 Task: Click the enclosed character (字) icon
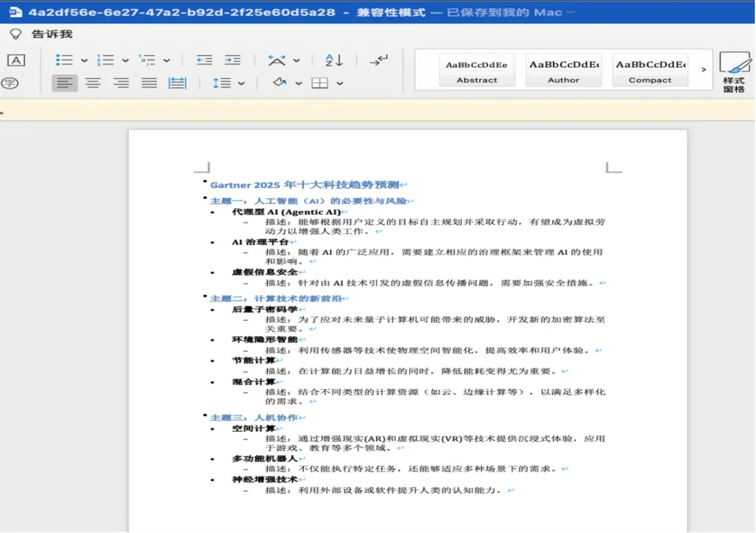[10, 83]
